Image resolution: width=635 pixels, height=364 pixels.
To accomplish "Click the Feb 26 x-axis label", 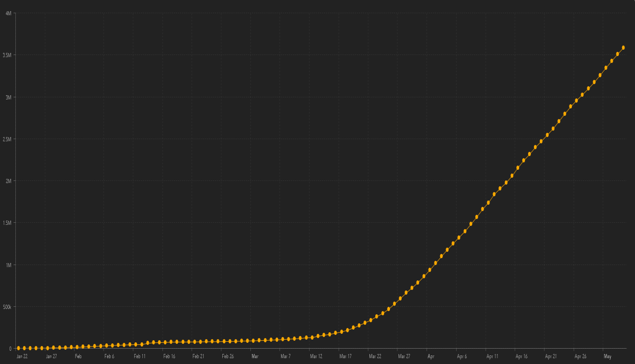I will click(228, 357).
